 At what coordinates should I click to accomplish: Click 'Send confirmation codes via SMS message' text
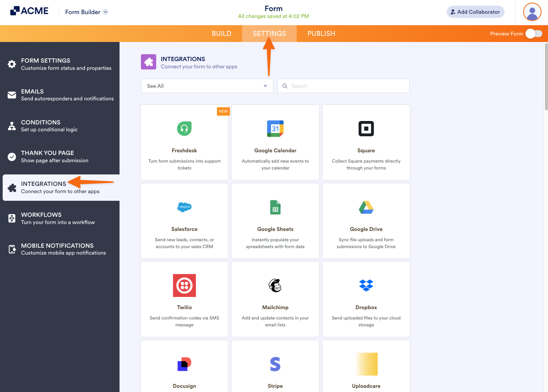(184, 321)
